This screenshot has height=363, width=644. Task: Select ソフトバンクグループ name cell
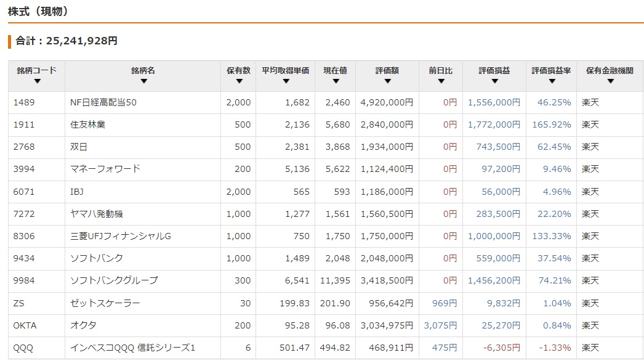point(142,280)
